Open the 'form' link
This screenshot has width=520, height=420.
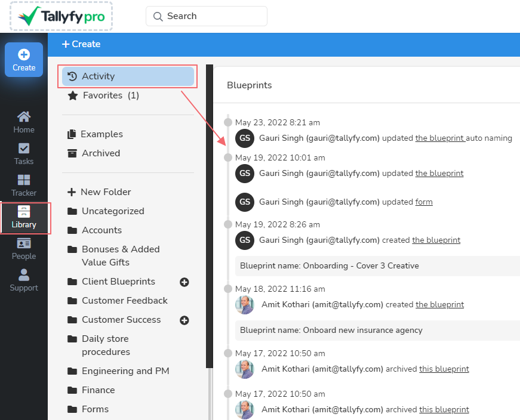pyautogui.click(x=424, y=202)
